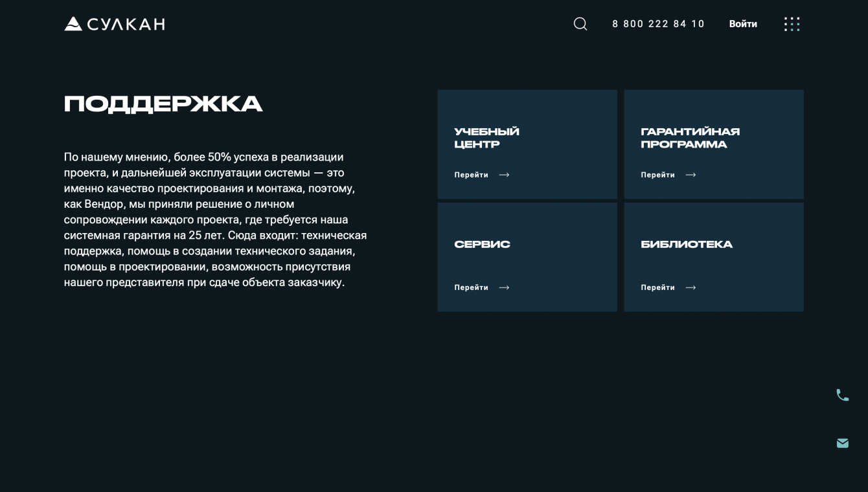
Task: Click the Сулкан logo in header
Action: (x=114, y=24)
